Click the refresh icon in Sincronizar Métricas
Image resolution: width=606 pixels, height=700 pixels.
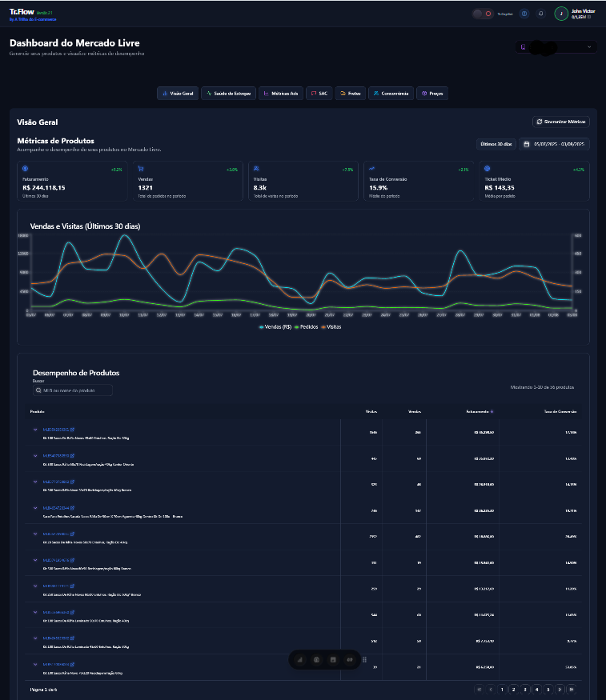(x=540, y=122)
